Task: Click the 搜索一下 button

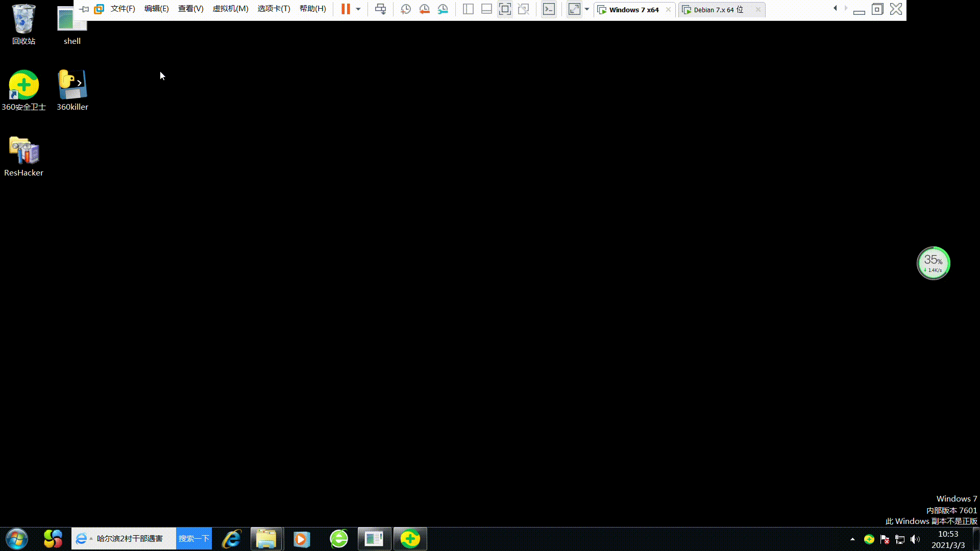Action: [x=194, y=539]
